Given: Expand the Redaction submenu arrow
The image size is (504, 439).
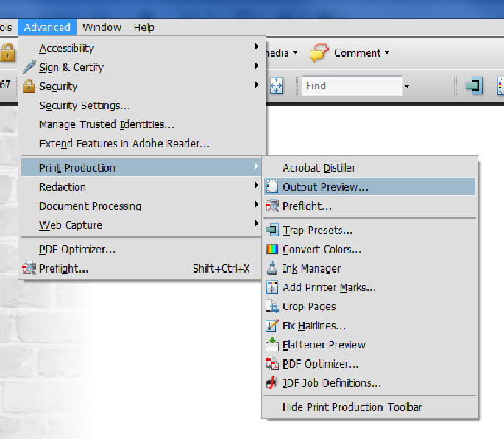Looking at the screenshot, I should click(x=257, y=186).
